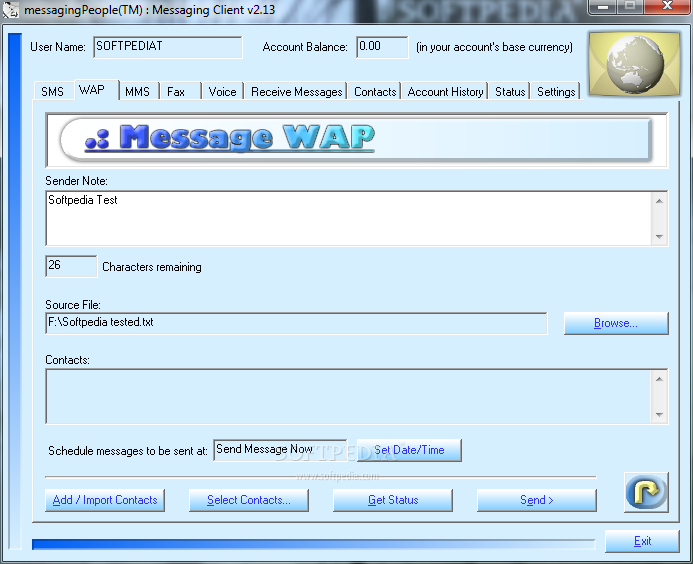Switch to the SMS tab
Viewport: 693px width, 564px height.
point(52,91)
